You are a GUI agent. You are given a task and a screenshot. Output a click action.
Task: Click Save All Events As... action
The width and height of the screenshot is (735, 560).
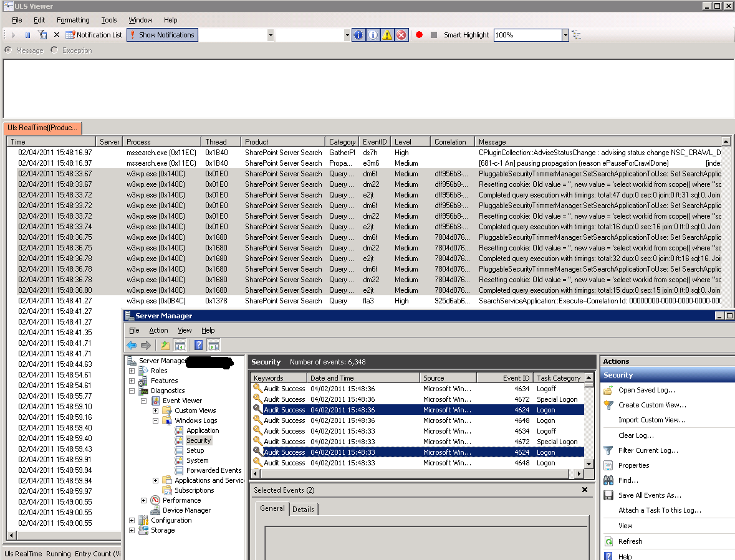[650, 495]
